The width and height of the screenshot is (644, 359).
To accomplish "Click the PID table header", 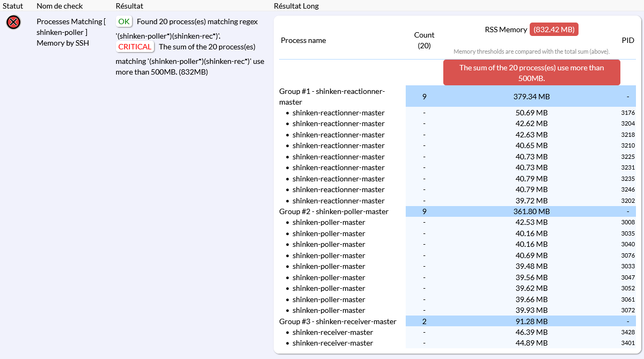I will click(627, 40).
